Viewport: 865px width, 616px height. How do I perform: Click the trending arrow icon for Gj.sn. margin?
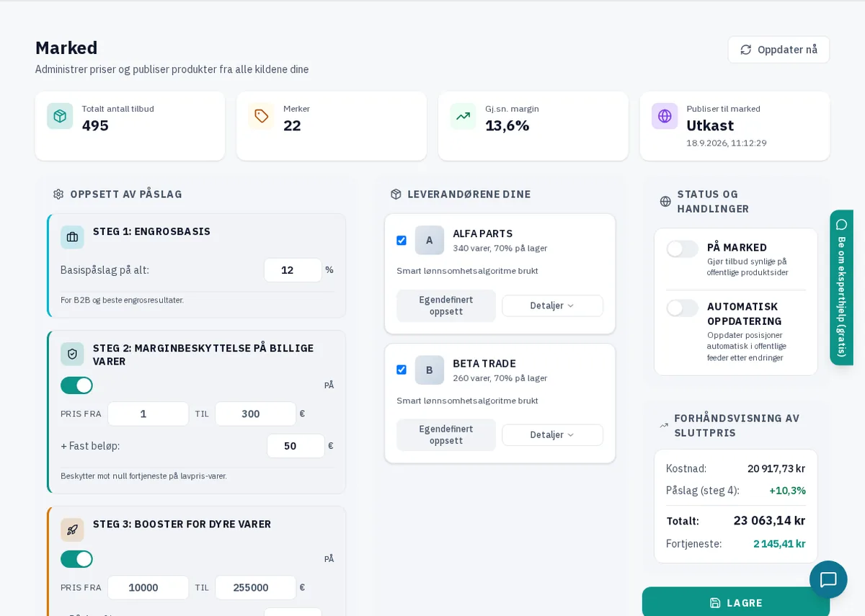(x=463, y=116)
